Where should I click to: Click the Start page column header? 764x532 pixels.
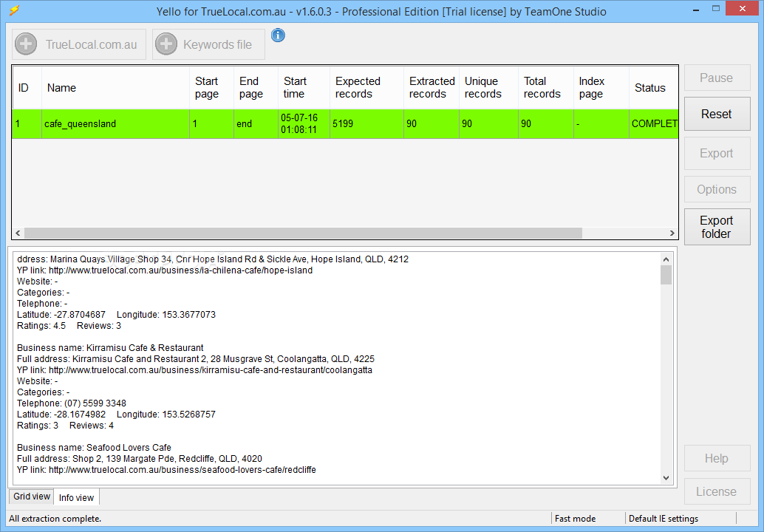click(211, 88)
